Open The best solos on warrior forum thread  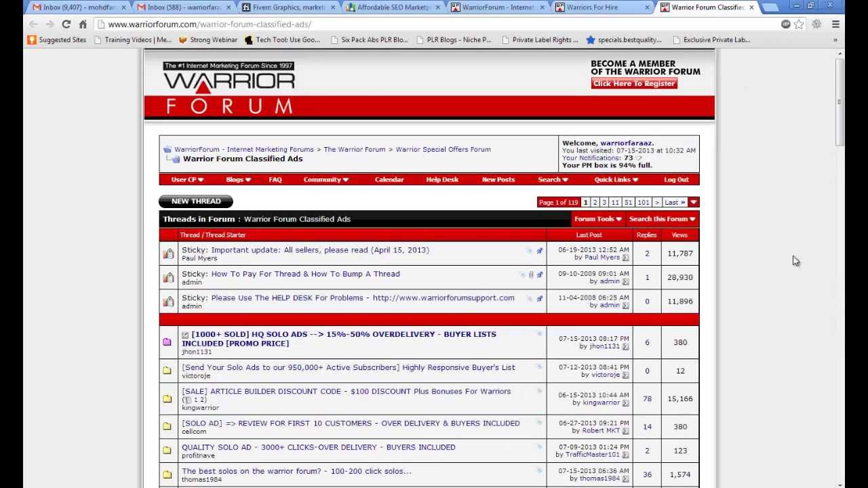tap(296, 471)
